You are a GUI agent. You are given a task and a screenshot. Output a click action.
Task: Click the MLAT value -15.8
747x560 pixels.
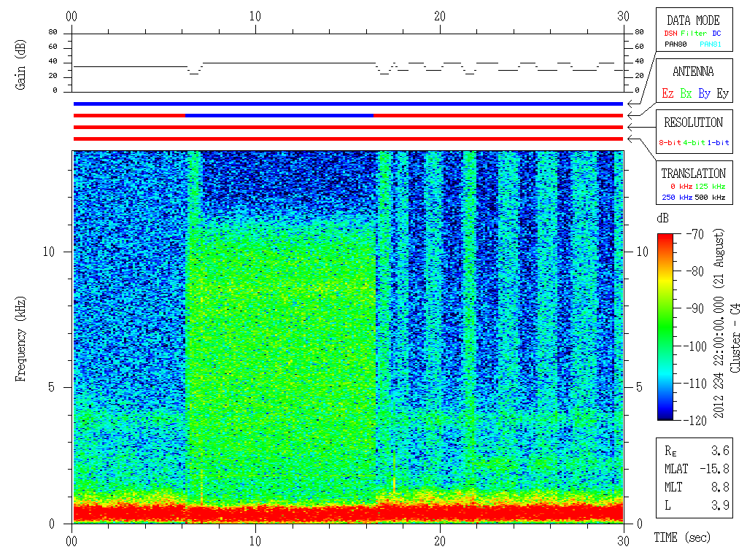[x=715, y=469]
